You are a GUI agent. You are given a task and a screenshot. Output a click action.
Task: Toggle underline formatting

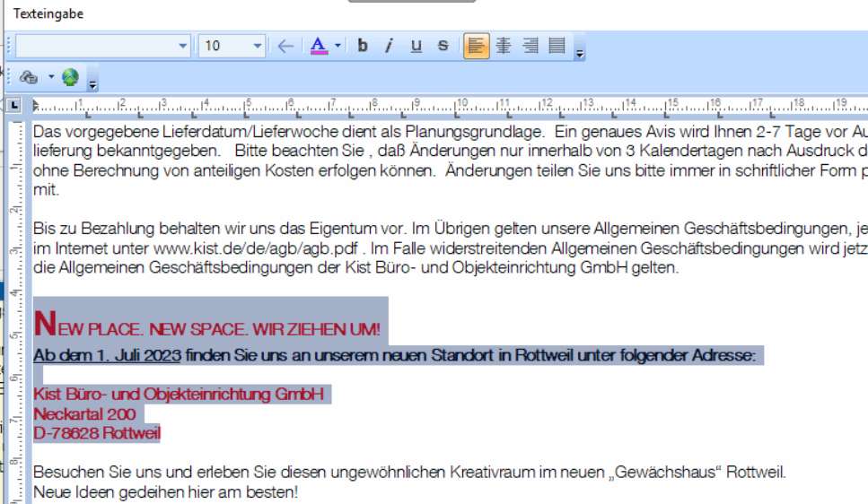[x=416, y=46]
